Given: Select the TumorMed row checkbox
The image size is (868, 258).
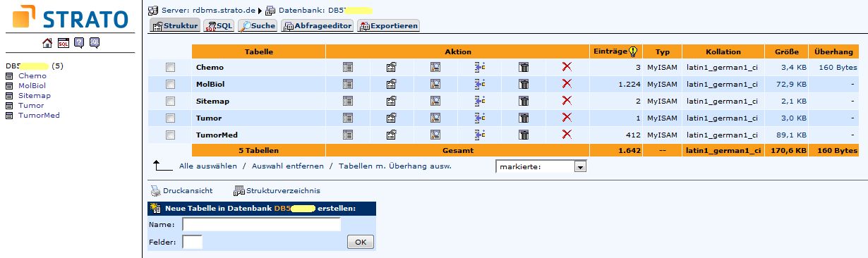Looking at the screenshot, I should pos(170,135).
